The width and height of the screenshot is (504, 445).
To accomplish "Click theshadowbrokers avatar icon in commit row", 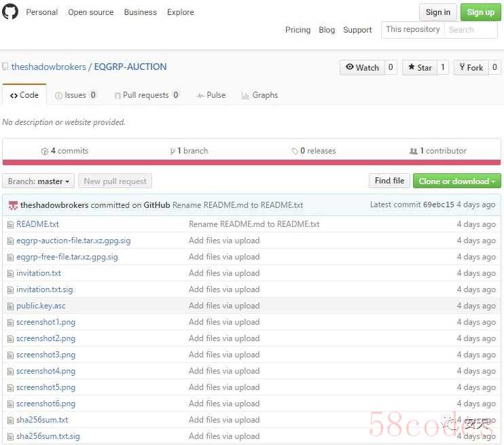I will pyautogui.click(x=12, y=204).
